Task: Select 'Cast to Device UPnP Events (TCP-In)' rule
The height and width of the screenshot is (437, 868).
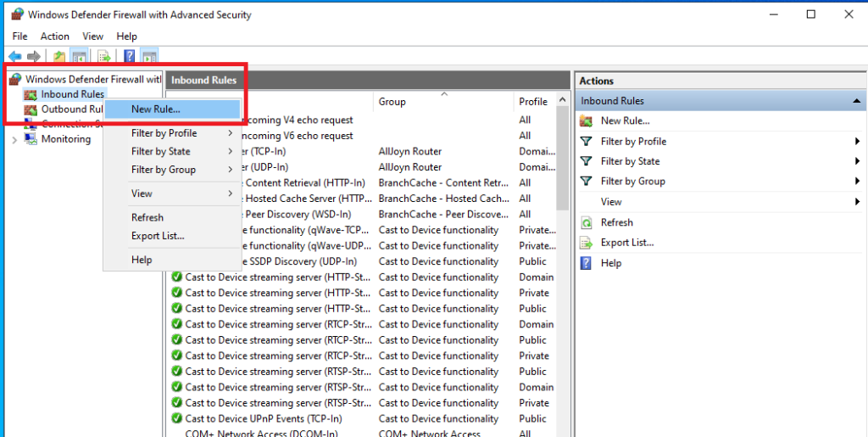Action: point(264,418)
